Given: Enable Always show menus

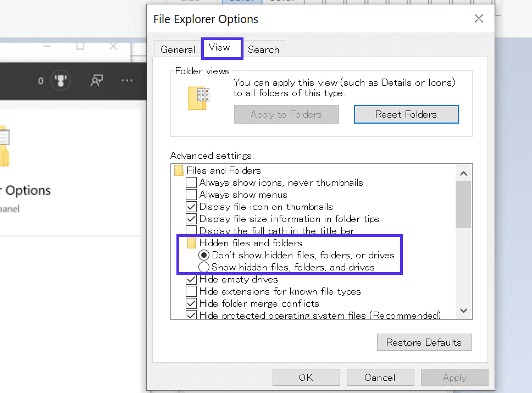Looking at the screenshot, I should (x=191, y=195).
